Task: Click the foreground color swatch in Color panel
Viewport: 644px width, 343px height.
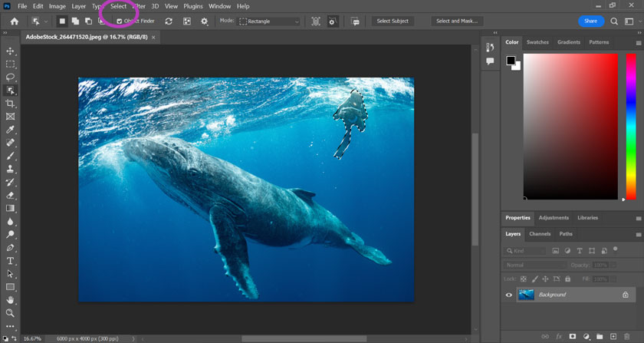Action: [x=511, y=61]
